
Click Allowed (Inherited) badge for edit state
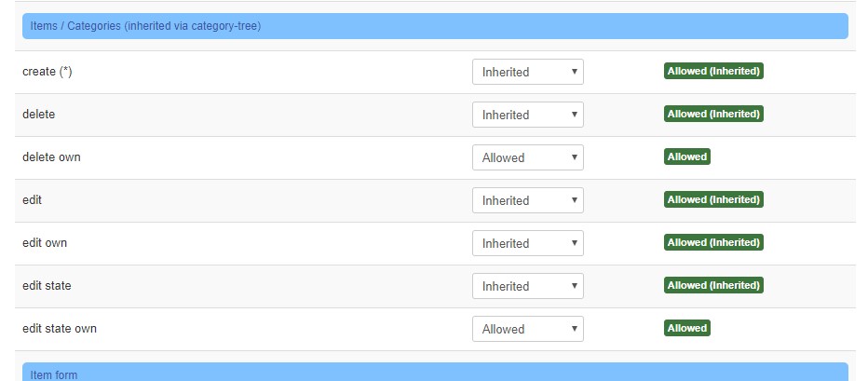click(713, 285)
